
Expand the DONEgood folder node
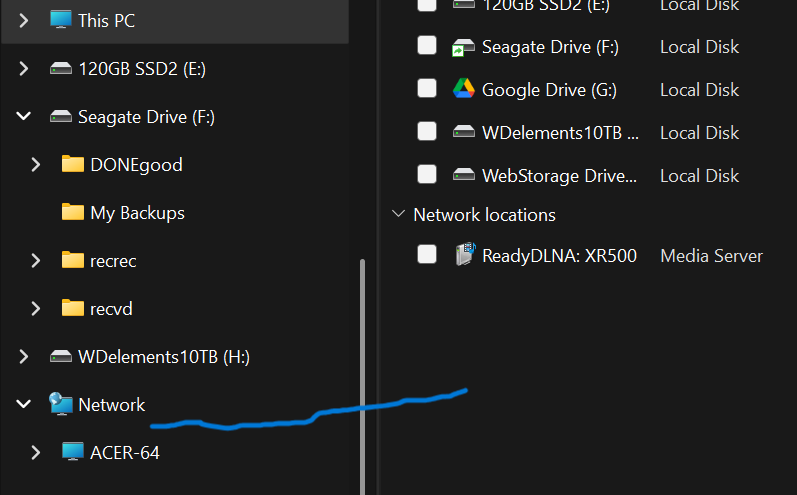(x=36, y=164)
